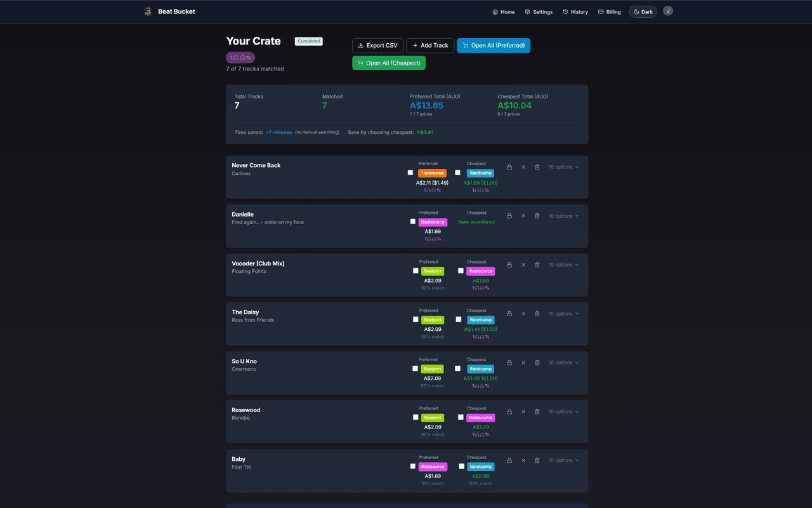Screen dimensions: 812x508
Task: Lock the Rosewood track
Action: [x=509, y=411]
